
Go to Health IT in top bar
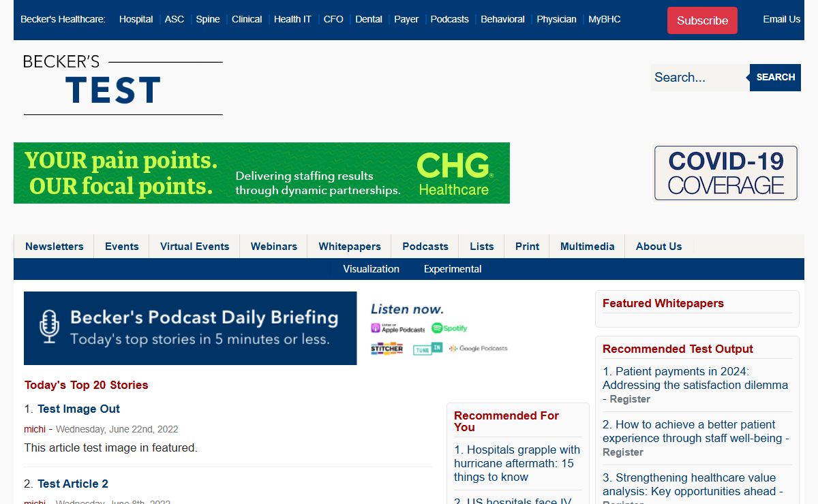point(292,19)
